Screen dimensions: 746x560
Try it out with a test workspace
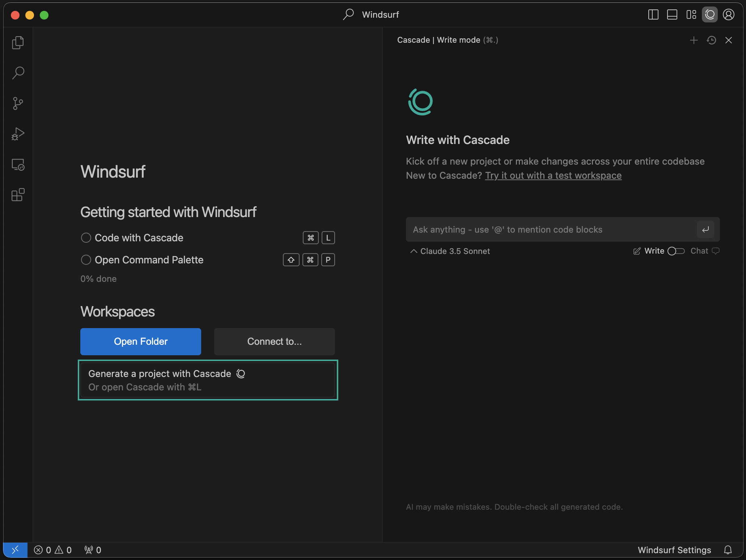tap(553, 175)
